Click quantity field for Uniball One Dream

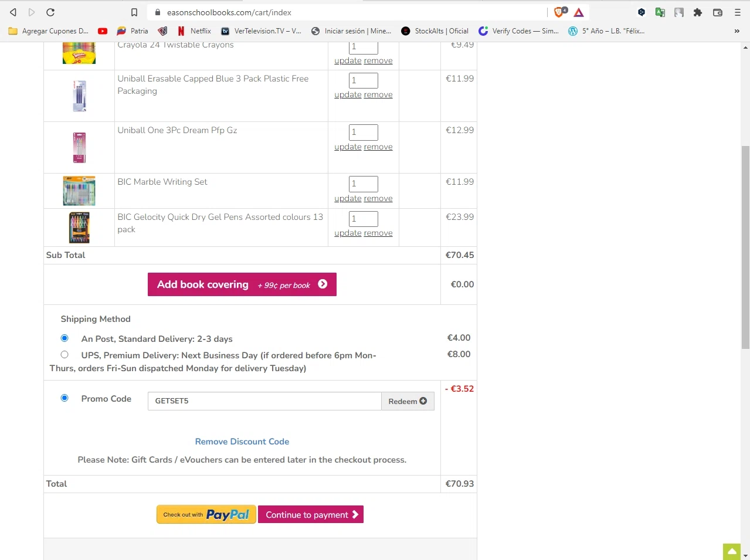(x=364, y=132)
